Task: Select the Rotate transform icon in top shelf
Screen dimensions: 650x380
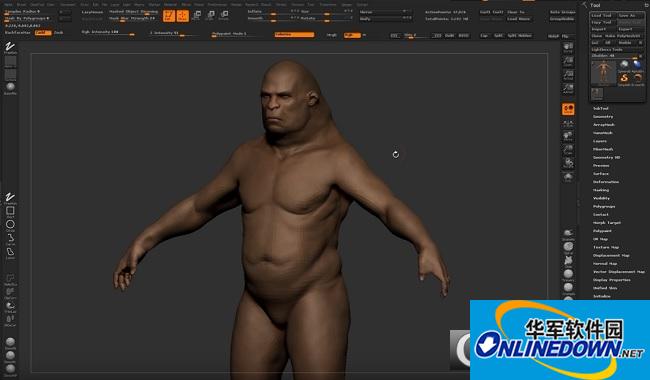Action: [x=224, y=16]
